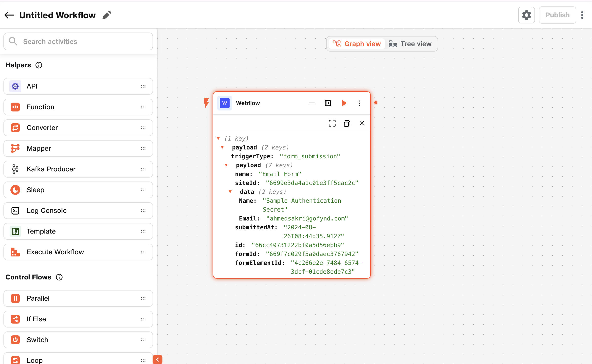
Task: Edit workflow name with pencil icon
Action: point(107,15)
